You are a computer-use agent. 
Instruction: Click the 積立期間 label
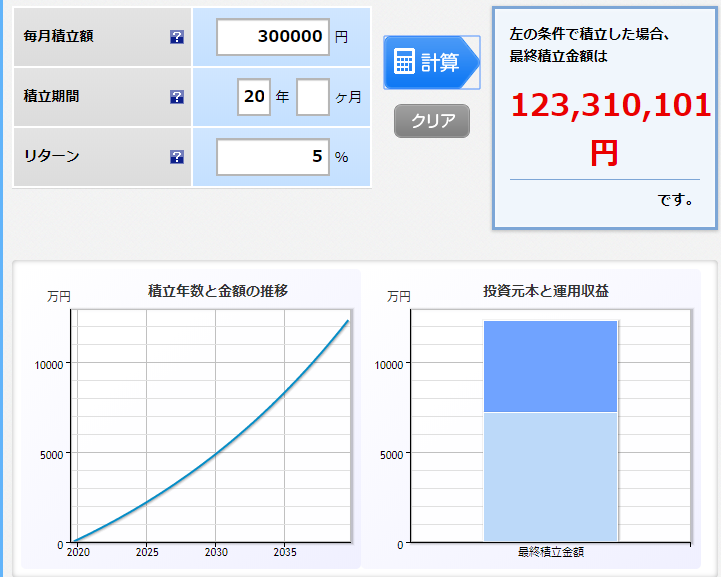52,96
